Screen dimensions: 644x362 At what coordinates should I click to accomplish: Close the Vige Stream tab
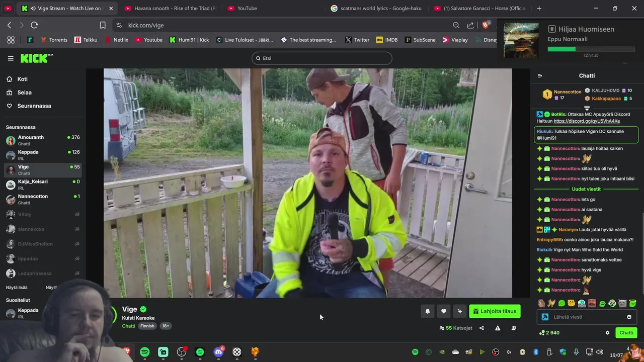[x=111, y=9]
